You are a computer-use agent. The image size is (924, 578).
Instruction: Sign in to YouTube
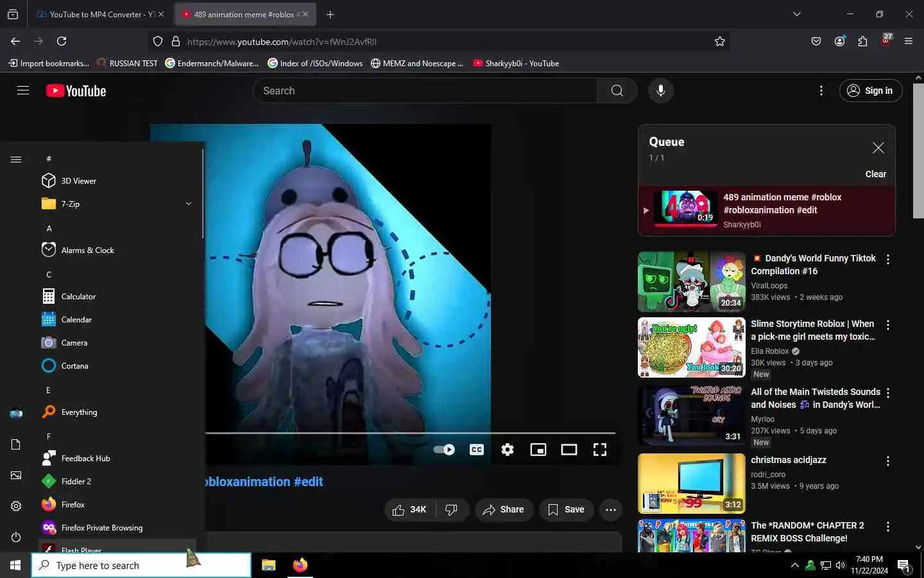click(x=871, y=91)
